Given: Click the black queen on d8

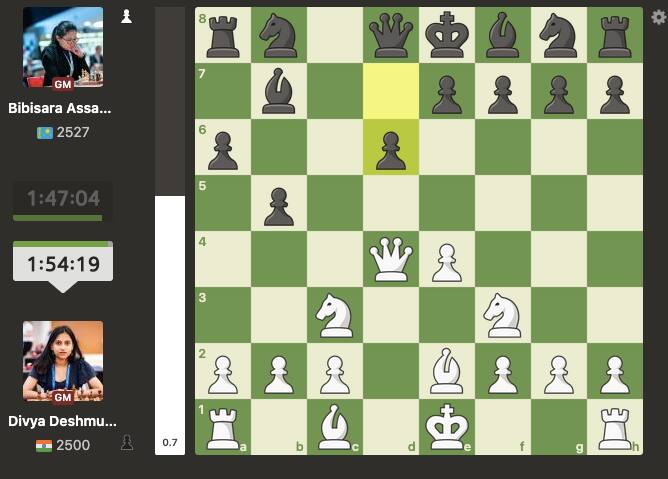Looking at the screenshot, I should tap(391, 35).
